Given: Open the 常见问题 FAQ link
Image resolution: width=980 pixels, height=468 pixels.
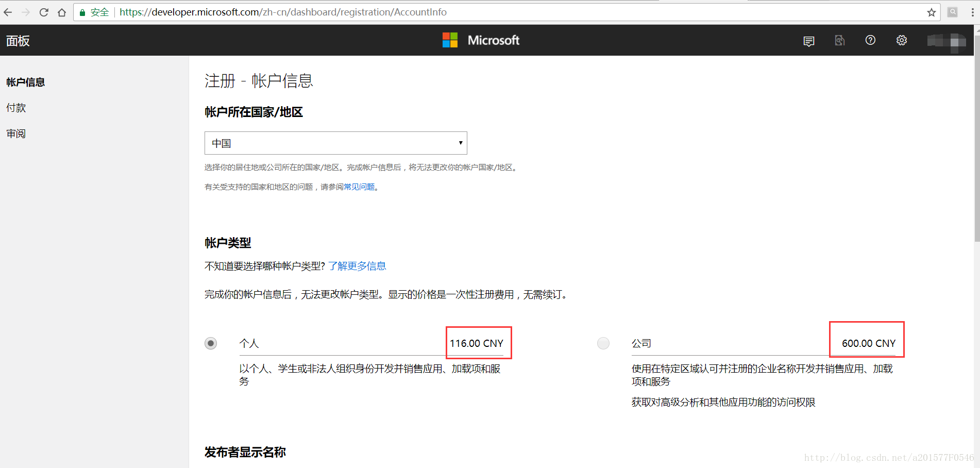Looking at the screenshot, I should click(x=359, y=187).
